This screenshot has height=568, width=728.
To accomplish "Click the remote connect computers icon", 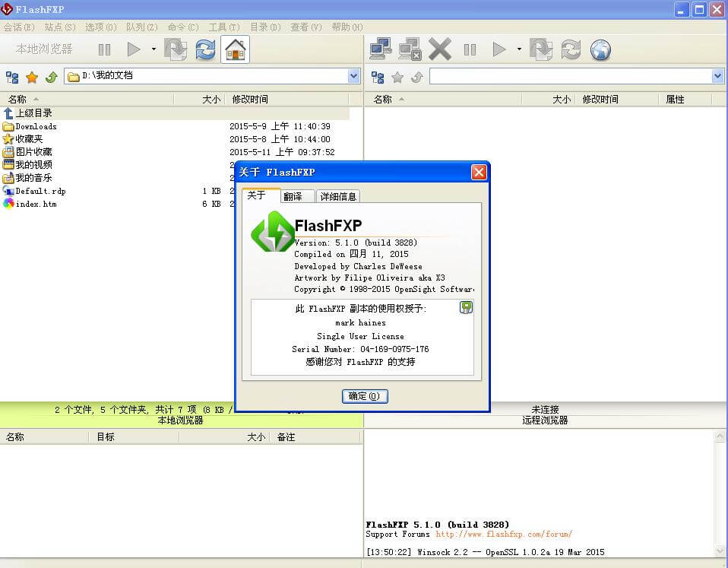I will 380,49.
